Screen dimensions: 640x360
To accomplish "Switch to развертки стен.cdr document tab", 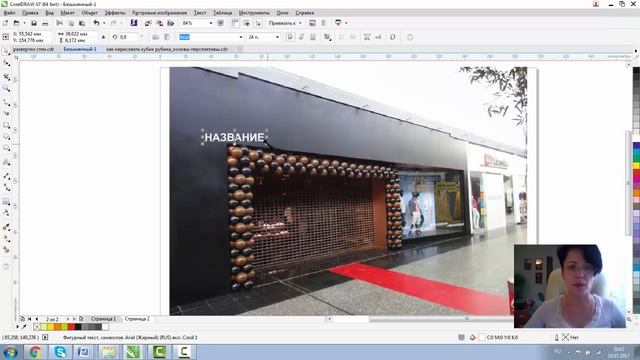I will tap(33, 49).
